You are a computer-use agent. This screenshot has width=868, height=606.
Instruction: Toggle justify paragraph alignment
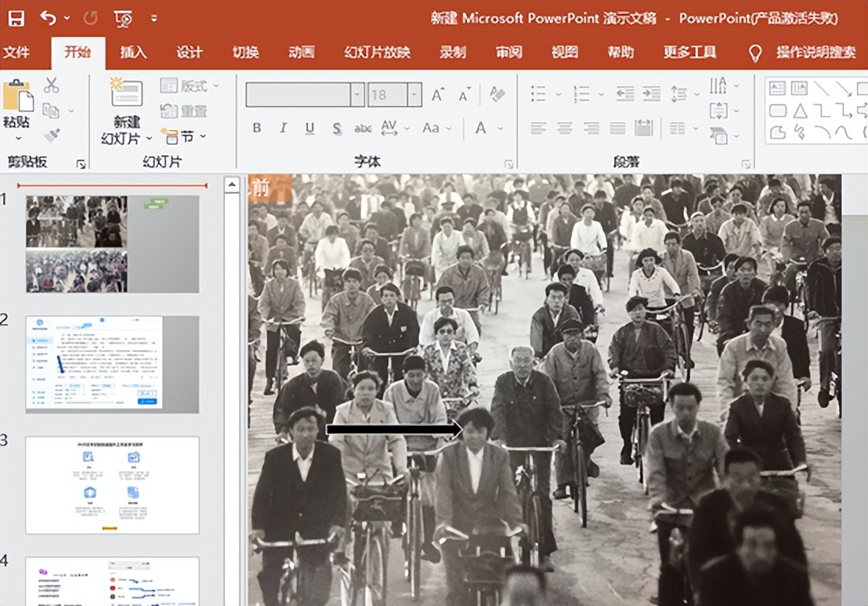[617, 129]
